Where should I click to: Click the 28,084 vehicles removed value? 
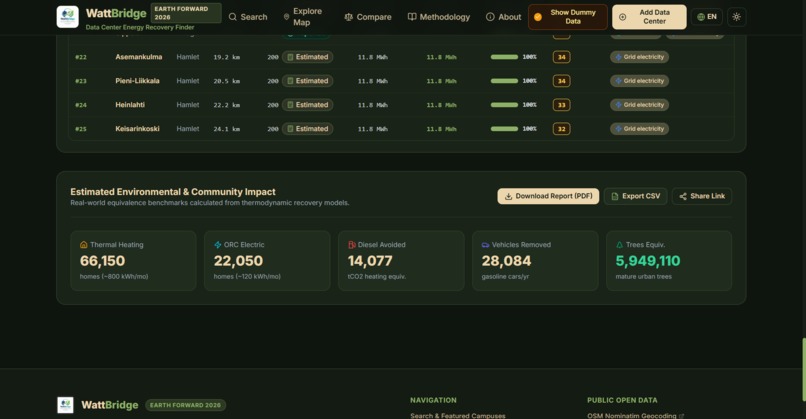tap(506, 261)
